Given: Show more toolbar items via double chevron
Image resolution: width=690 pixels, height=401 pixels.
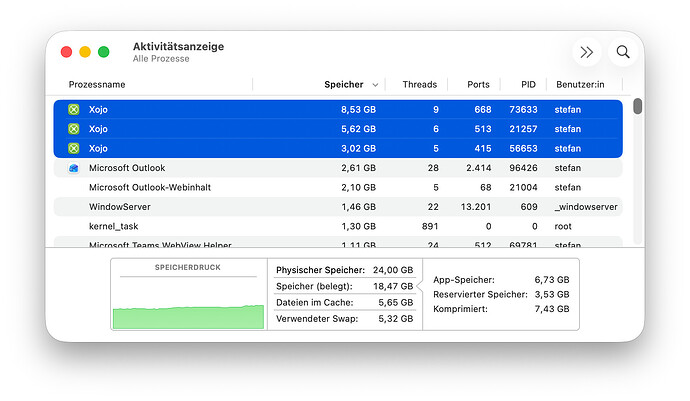Looking at the screenshot, I should (587, 52).
